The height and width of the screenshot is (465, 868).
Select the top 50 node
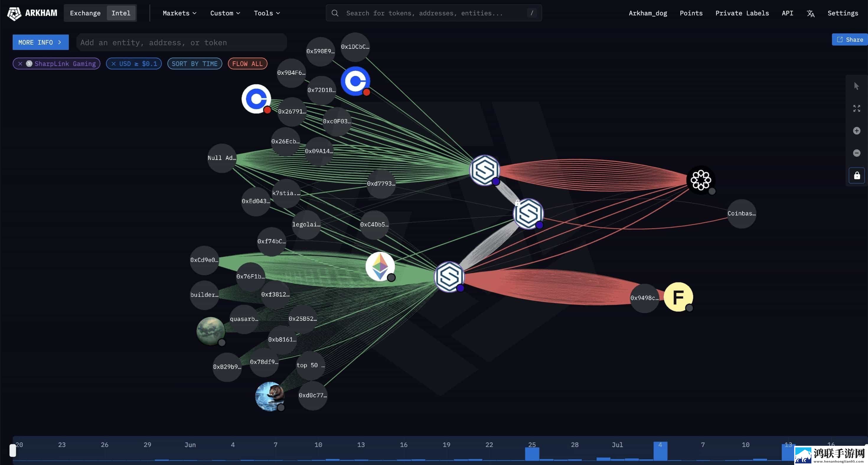pos(311,365)
